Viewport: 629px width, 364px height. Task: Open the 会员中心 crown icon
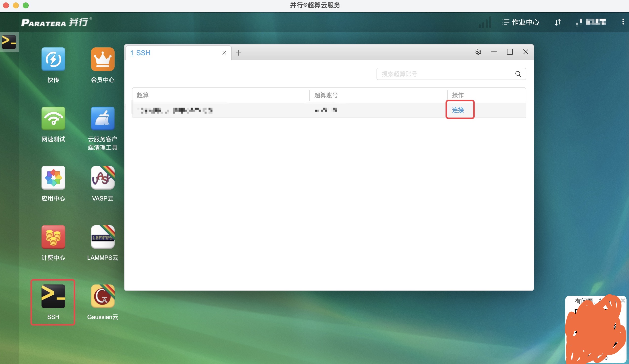coord(103,59)
